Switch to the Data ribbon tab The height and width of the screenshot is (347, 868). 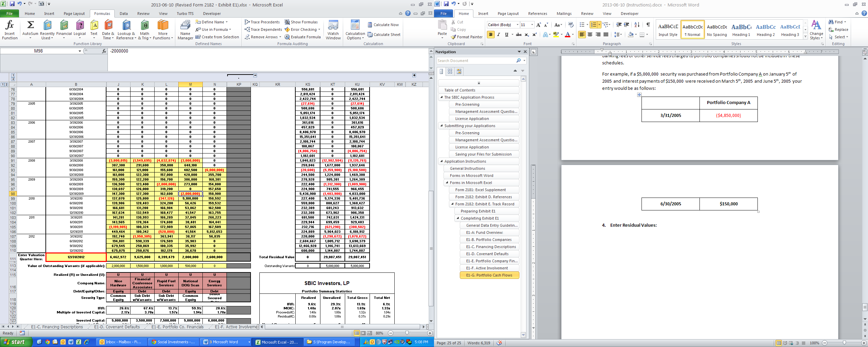tap(123, 14)
